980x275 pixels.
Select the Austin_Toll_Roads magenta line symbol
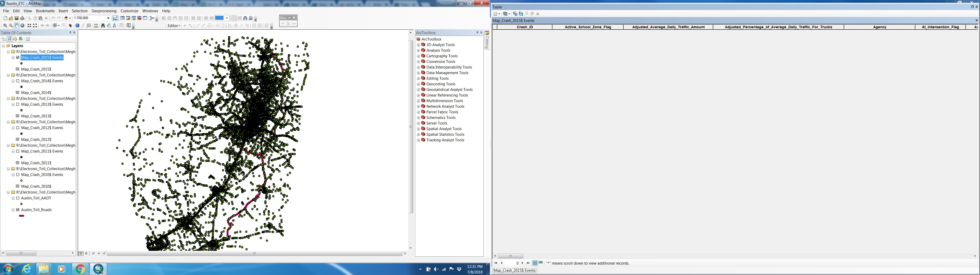click(x=22, y=216)
